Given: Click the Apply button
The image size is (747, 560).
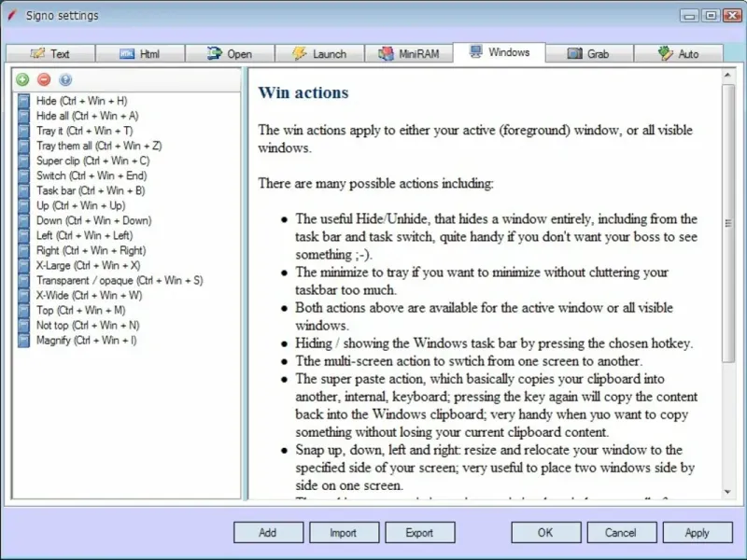Looking at the screenshot, I should click(x=698, y=532).
